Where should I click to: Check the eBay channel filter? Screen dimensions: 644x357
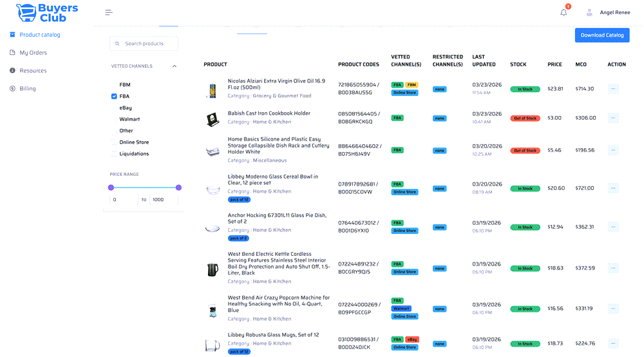(x=114, y=108)
